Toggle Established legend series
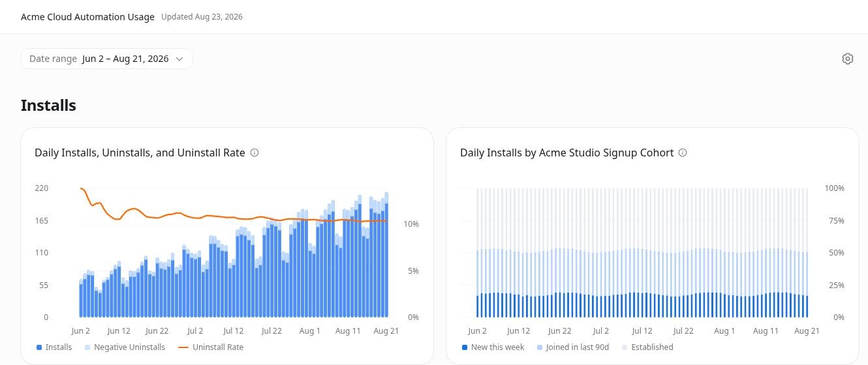Viewport: 868px width, 365px height. pyautogui.click(x=647, y=347)
